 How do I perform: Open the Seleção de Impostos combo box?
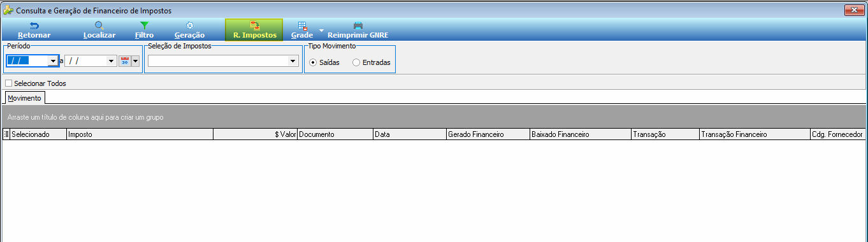[x=223, y=61]
